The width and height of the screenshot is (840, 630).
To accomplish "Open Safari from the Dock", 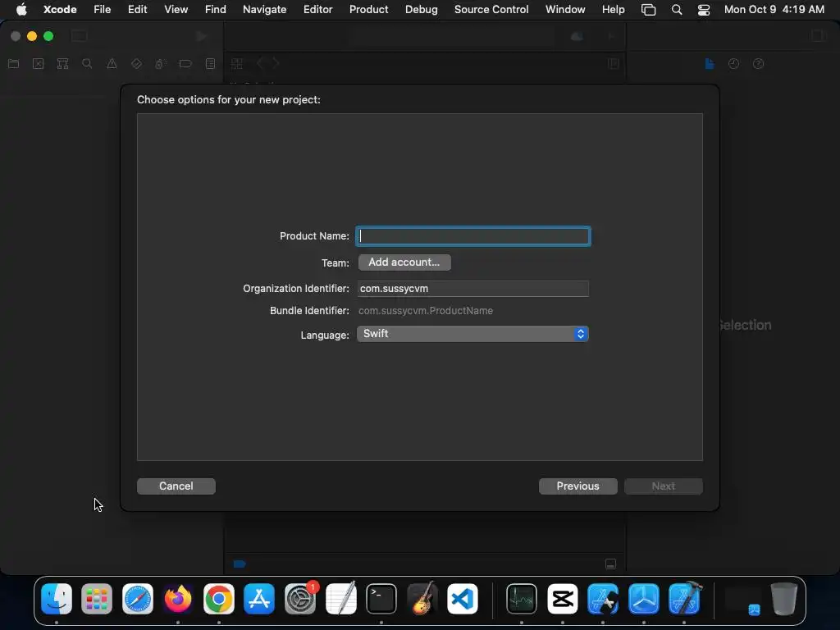I will pyautogui.click(x=138, y=599).
